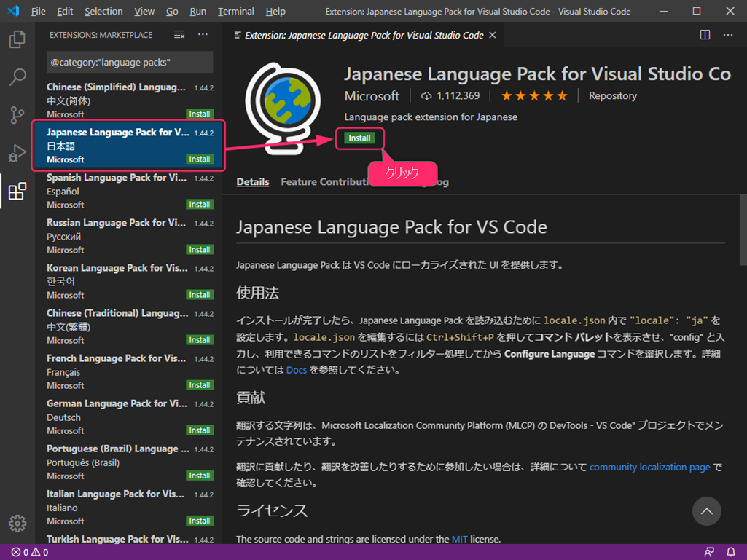The width and height of the screenshot is (747, 560).
Task: Open the MIT license link
Action: point(460,539)
